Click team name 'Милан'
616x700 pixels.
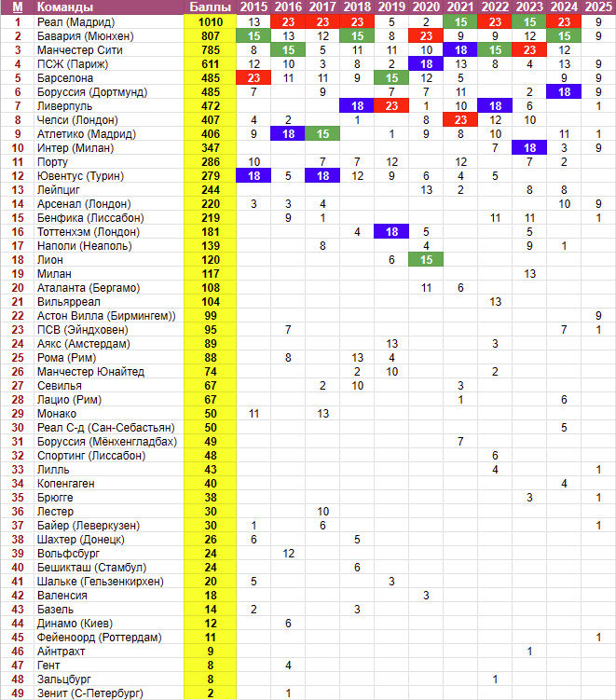(54, 274)
